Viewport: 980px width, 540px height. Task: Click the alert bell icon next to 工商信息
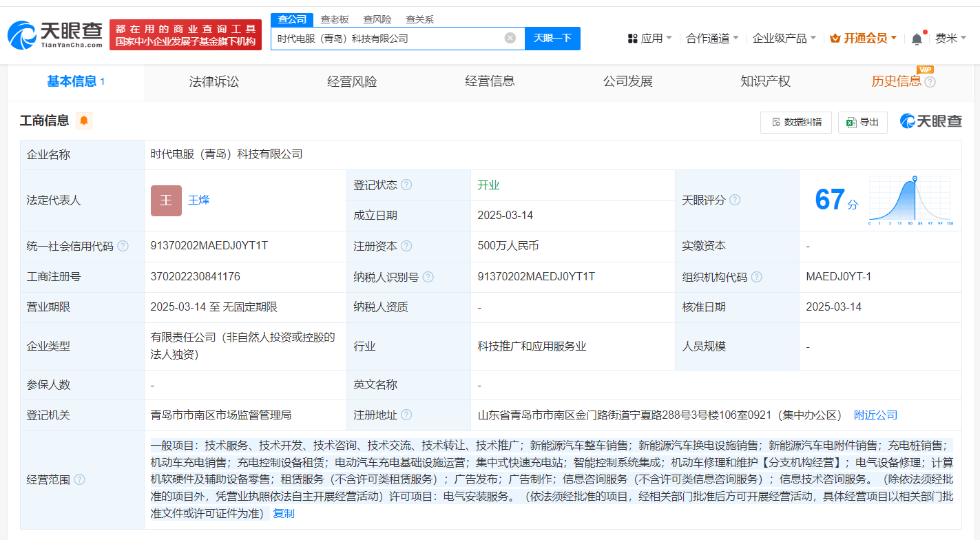point(84,121)
